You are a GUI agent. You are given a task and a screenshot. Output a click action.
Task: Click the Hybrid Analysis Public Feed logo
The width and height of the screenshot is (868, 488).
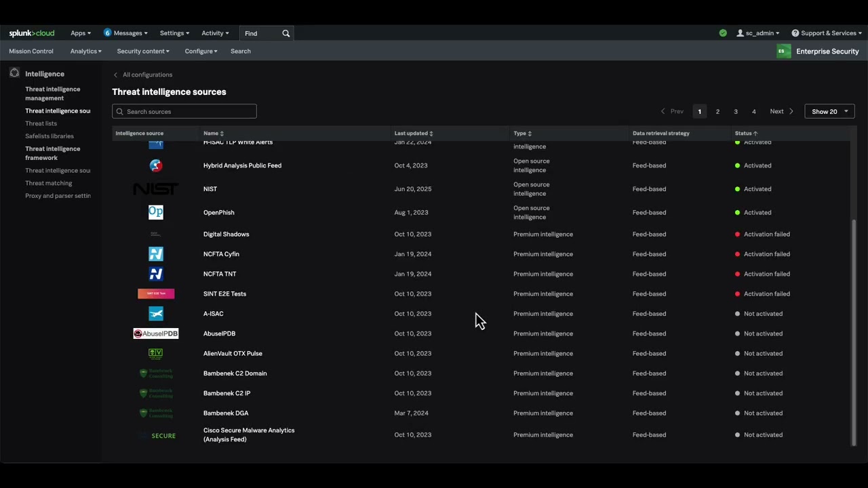point(156,165)
